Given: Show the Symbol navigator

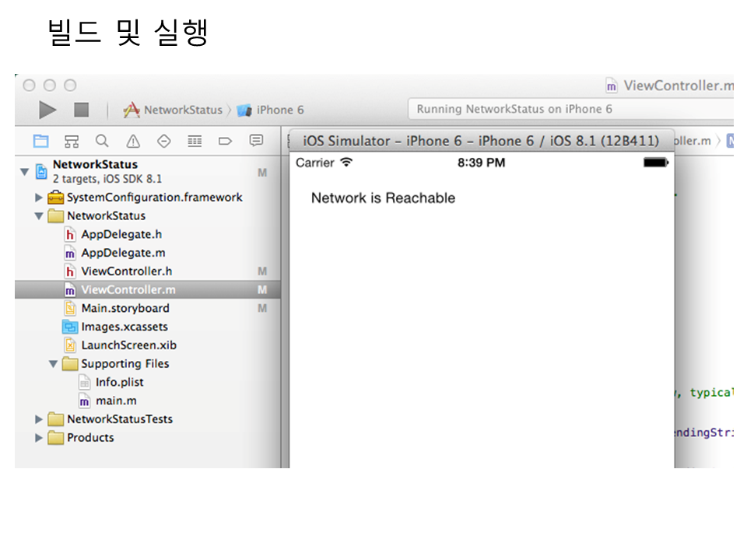Looking at the screenshot, I should click(72, 141).
